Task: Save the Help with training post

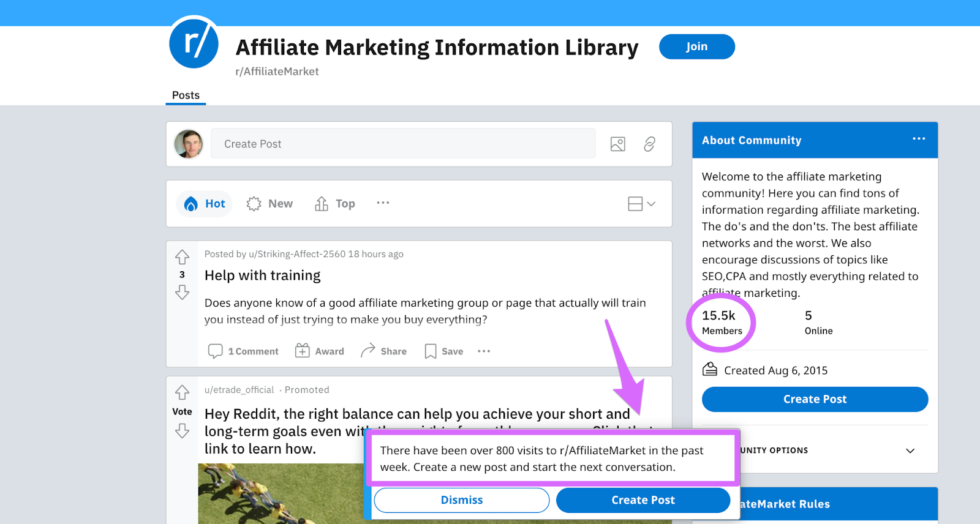Action: tap(443, 351)
